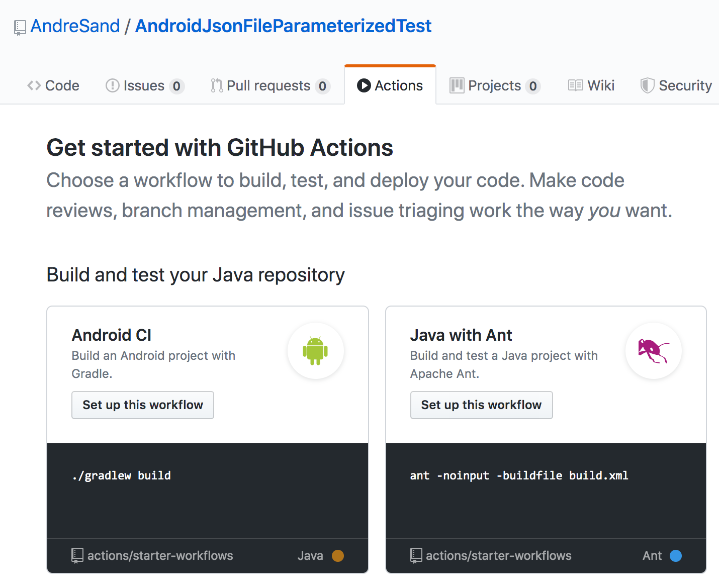Set up the Java with Ant workflow
Image resolution: width=719 pixels, height=588 pixels.
(481, 405)
